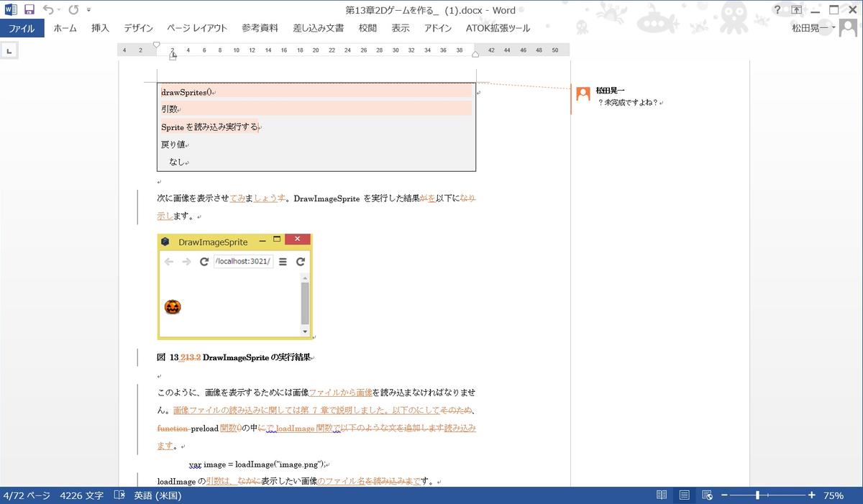Save the document with the floppy disk icon
Viewport: 863px width, 504px height.
pyautogui.click(x=29, y=9)
